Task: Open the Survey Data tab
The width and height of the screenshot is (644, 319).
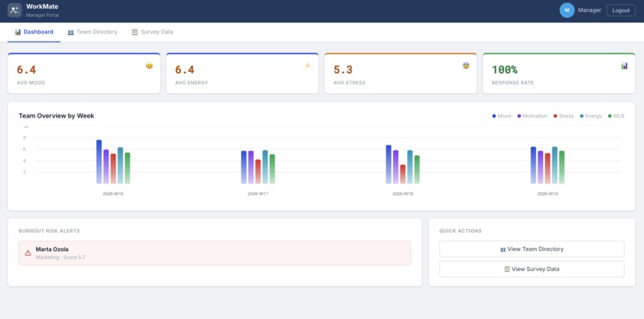Action: (153, 32)
